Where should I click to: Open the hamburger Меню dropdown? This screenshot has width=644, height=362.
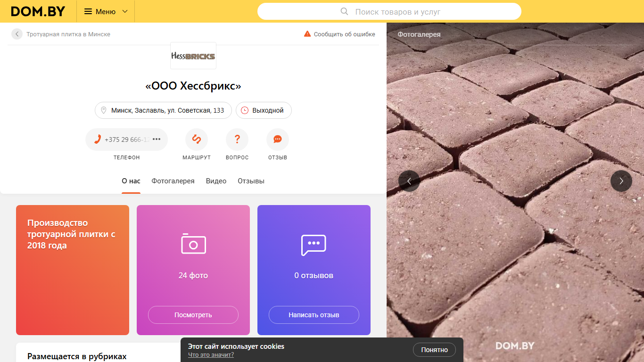pyautogui.click(x=106, y=11)
